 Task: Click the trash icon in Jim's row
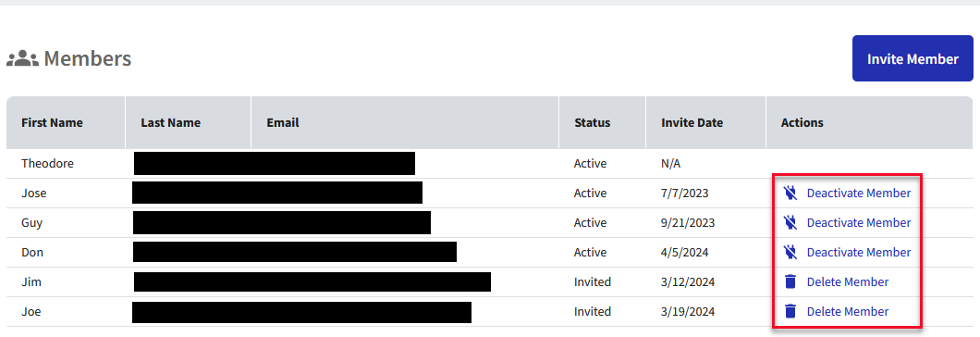790,281
